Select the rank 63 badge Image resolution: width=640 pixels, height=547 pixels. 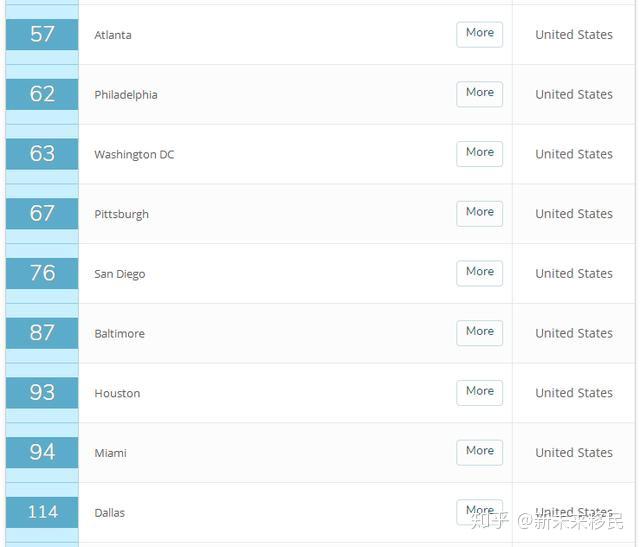tap(42, 153)
